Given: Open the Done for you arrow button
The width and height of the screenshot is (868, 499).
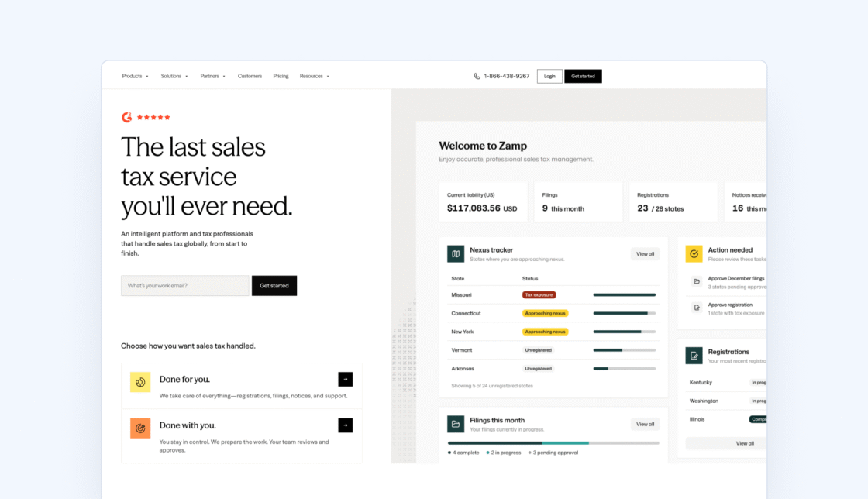Looking at the screenshot, I should point(346,380).
